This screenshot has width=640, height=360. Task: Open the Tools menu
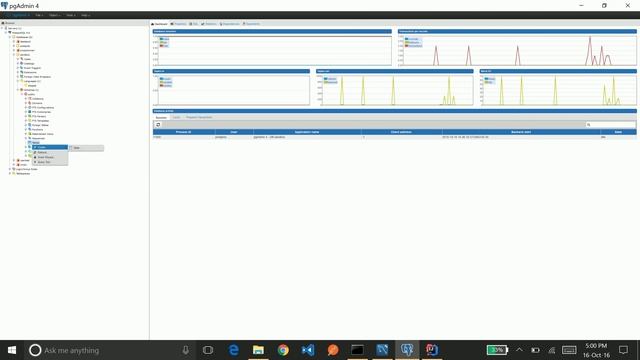click(71, 15)
